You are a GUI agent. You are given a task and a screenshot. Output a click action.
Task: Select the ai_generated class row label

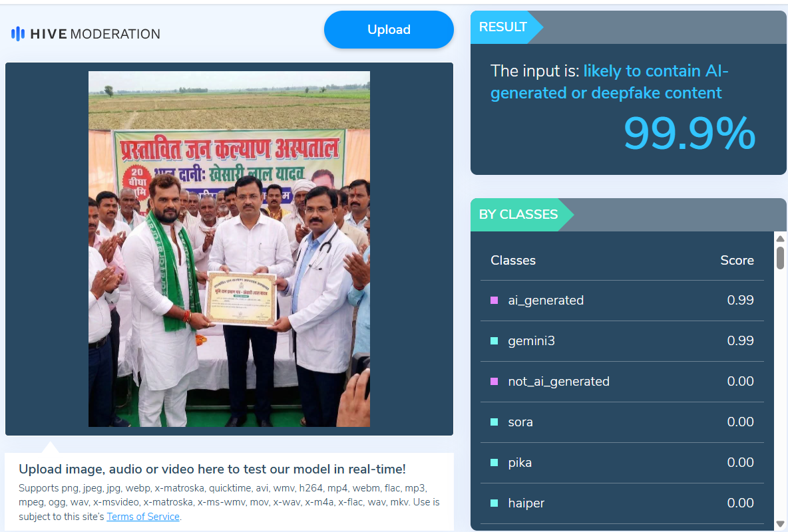point(546,301)
